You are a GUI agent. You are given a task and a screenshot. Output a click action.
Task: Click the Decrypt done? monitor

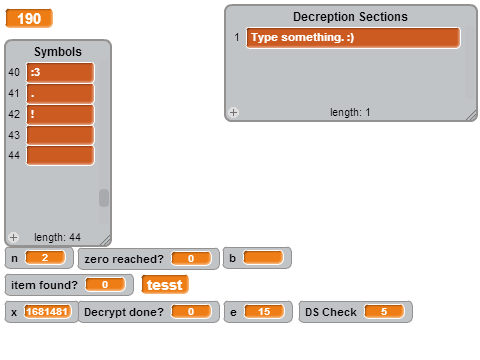(148, 312)
